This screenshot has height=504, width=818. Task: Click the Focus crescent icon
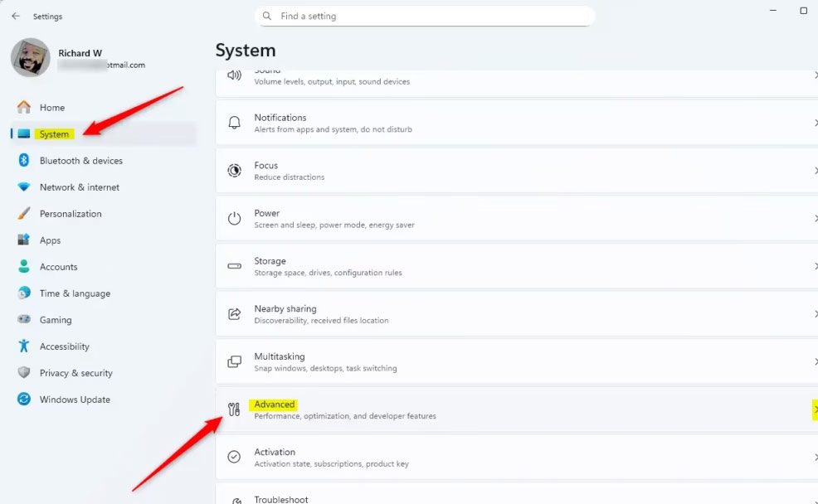tap(233, 171)
